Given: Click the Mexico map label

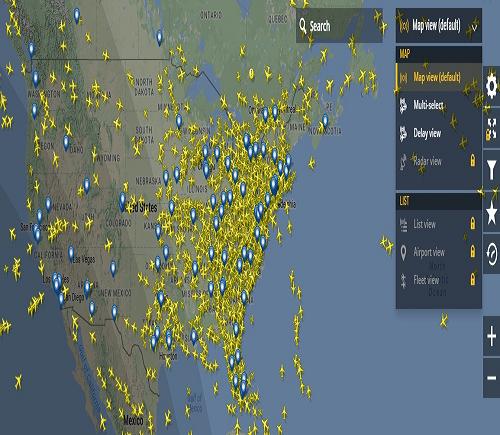Looking at the screenshot, I should [x=133, y=420].
